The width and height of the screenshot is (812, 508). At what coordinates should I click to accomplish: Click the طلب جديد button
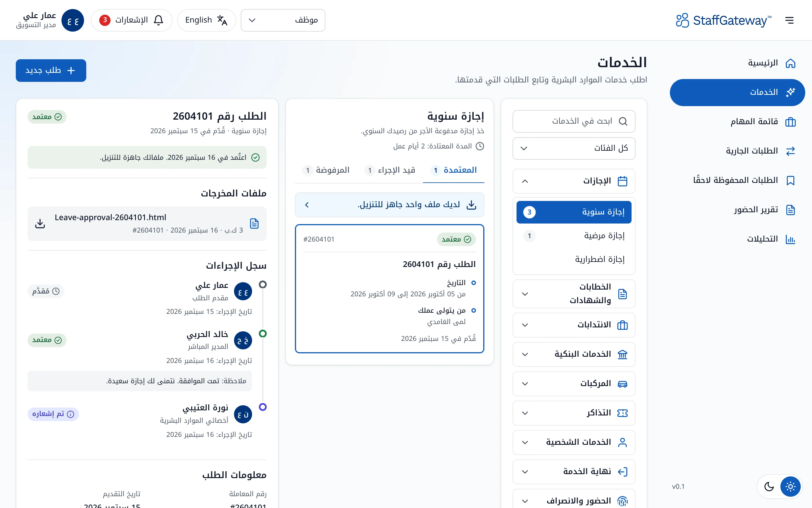[x=51, y=71]
